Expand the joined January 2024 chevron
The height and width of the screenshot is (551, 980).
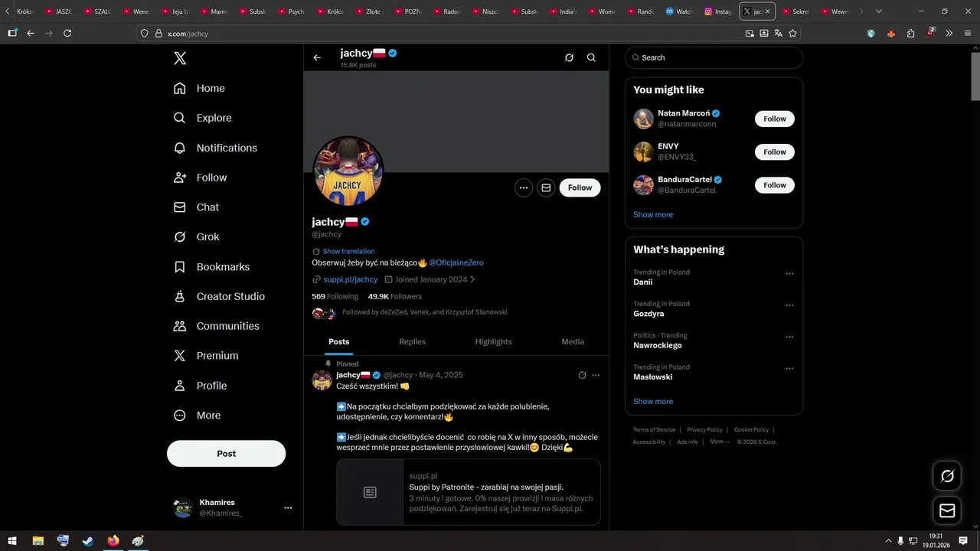coord(472,279)
